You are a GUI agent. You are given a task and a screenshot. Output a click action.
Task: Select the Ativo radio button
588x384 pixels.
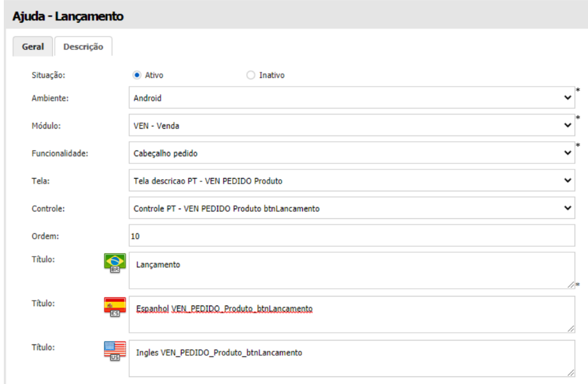[x=136, y=75]
